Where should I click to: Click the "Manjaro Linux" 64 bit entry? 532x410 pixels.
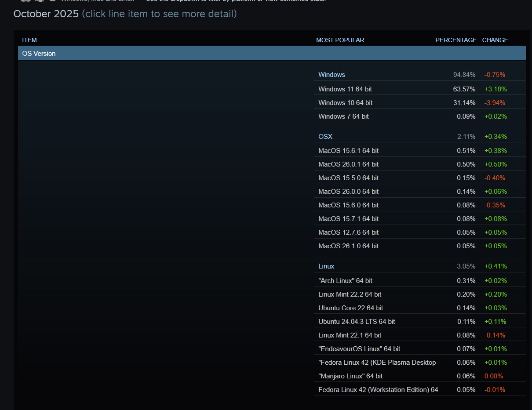pyautogui.click(x=350, y=376)
